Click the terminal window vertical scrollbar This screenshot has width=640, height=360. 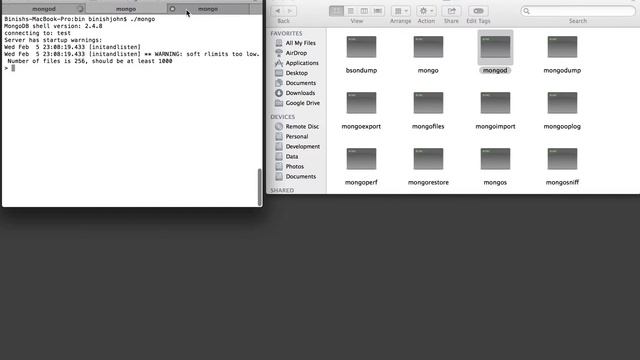259,187
